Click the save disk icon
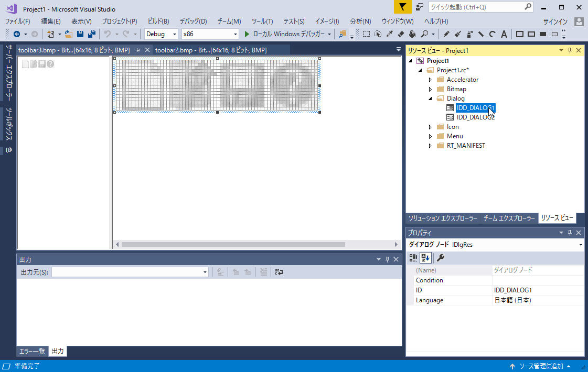This screenshot has width=588, height=372. 80,34
